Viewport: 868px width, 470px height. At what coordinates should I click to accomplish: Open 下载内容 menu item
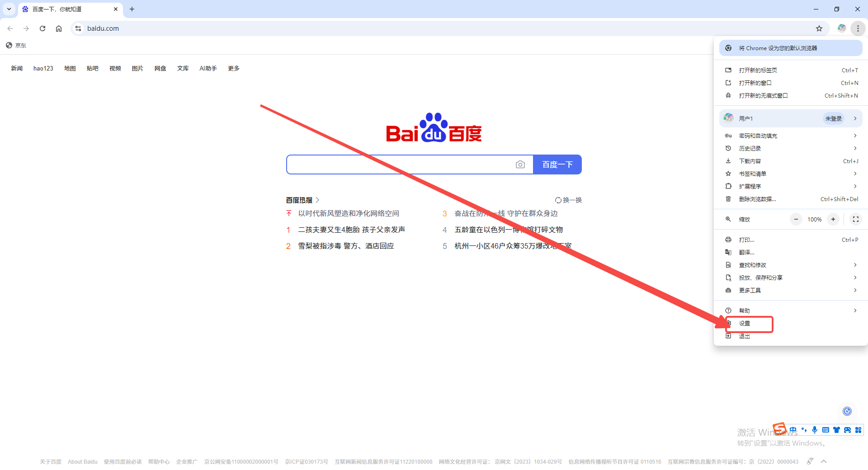tap(791, 161)
